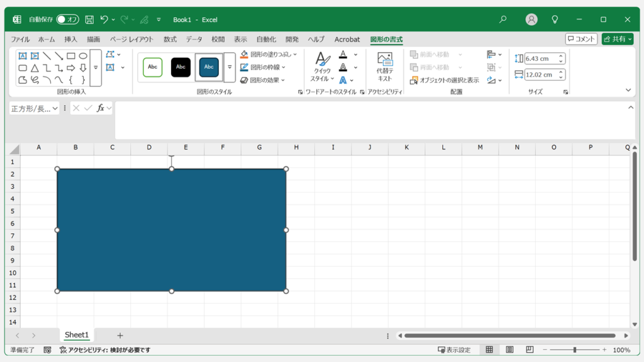Select the oval shape in the shapes gallery
644x362 pixels.
[83, 55]
